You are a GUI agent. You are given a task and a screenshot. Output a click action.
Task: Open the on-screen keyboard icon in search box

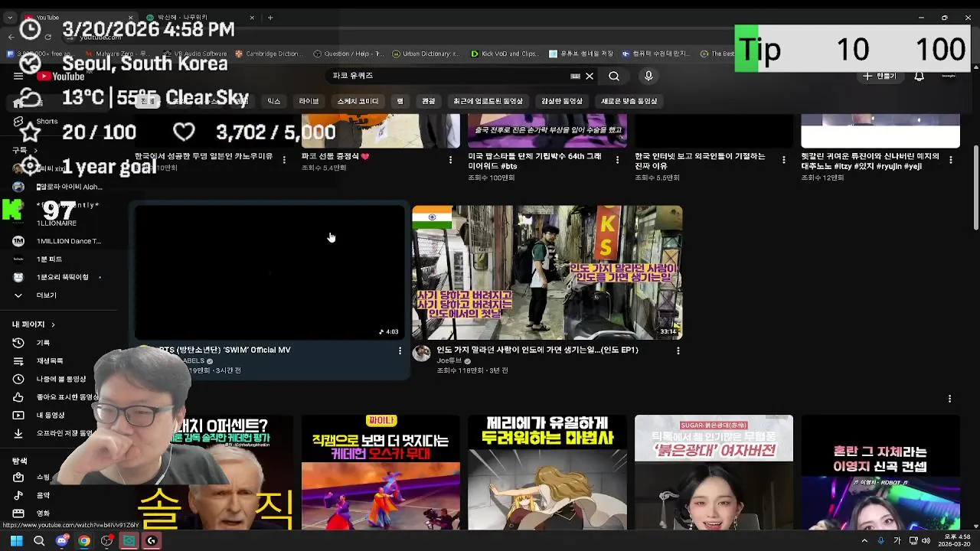[x=575, y=76]
